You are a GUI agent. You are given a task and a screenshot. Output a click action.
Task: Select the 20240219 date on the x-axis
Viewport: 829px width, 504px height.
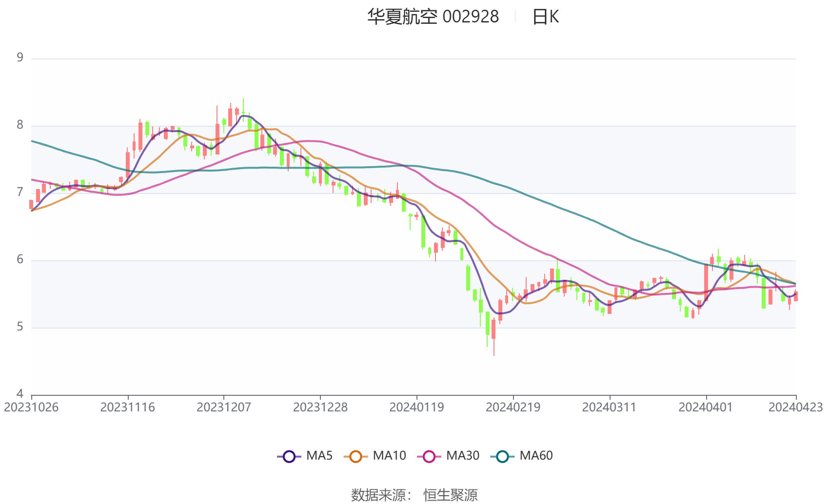[513, 407]
